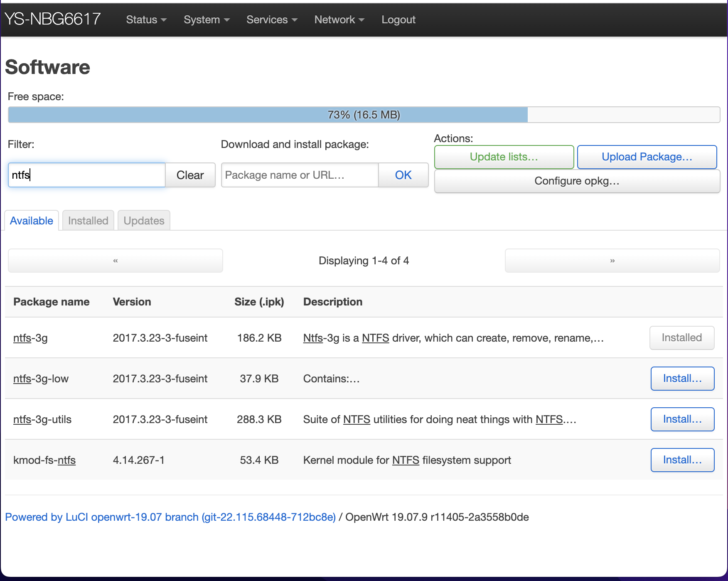Open Configure opkg settings

[x=577, y=181]
